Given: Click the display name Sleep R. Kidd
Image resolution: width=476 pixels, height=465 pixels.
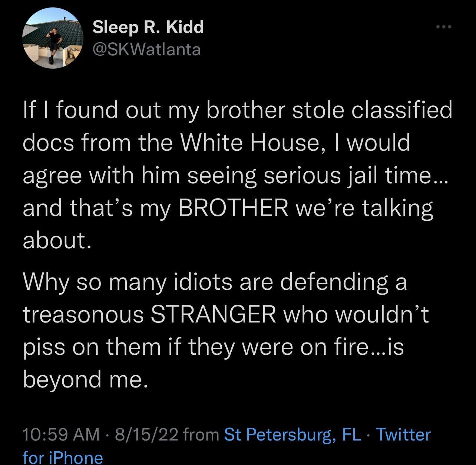Looking at the screenshot, I should click(x=148, y=27).
